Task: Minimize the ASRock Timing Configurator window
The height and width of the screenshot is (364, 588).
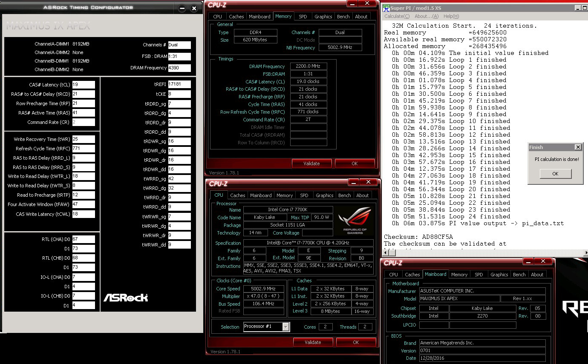Action: pos(182,8)
